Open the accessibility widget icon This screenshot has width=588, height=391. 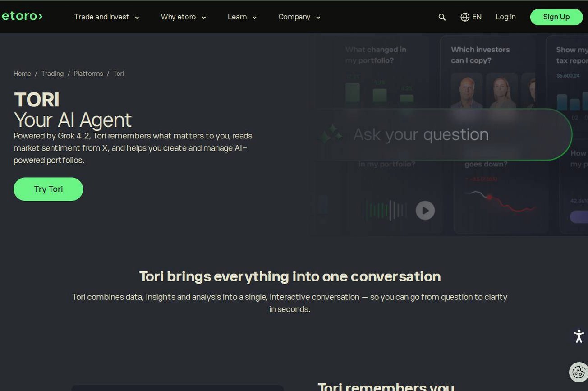(x=579, y=336)
